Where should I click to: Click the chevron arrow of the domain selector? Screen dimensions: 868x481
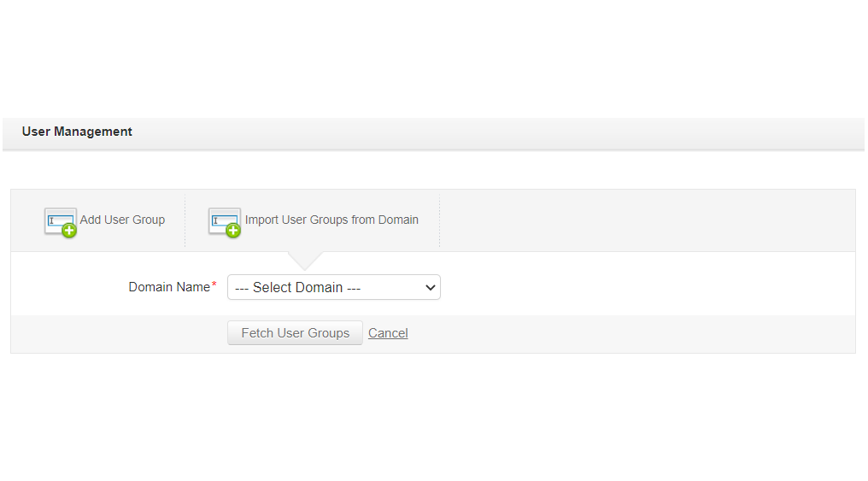(430, 288)
